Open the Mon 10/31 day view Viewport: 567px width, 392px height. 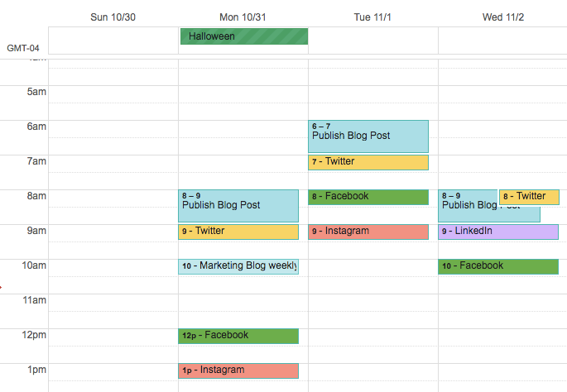point(243,17)
